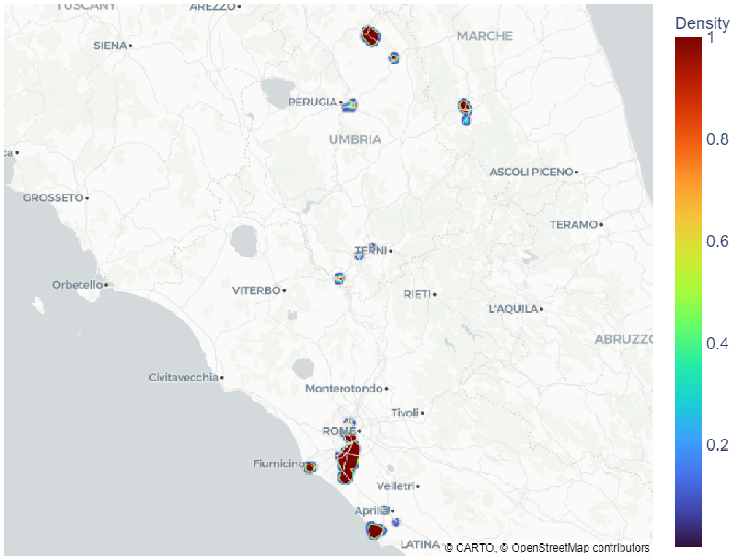This screenshot has width=735, height=560.
Task: Click the Civitavecchia town label
Action: pyautogui.click(x=184, y=377)
